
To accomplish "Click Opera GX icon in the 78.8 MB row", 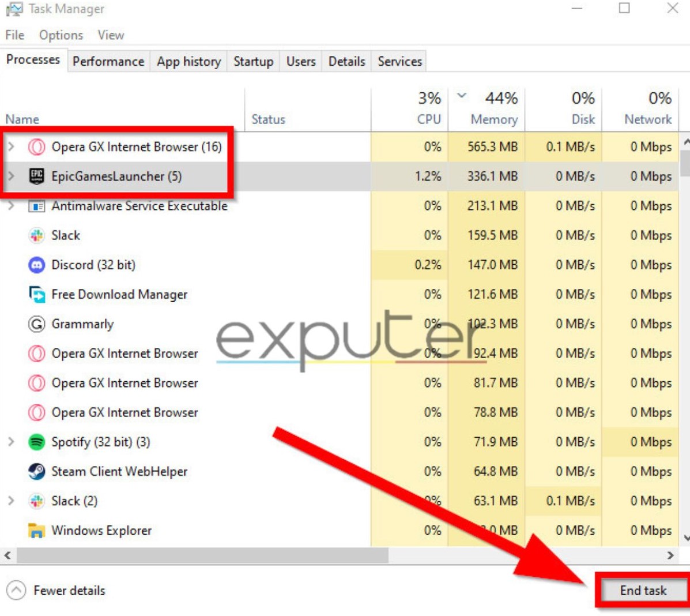I will click(36, 412).
